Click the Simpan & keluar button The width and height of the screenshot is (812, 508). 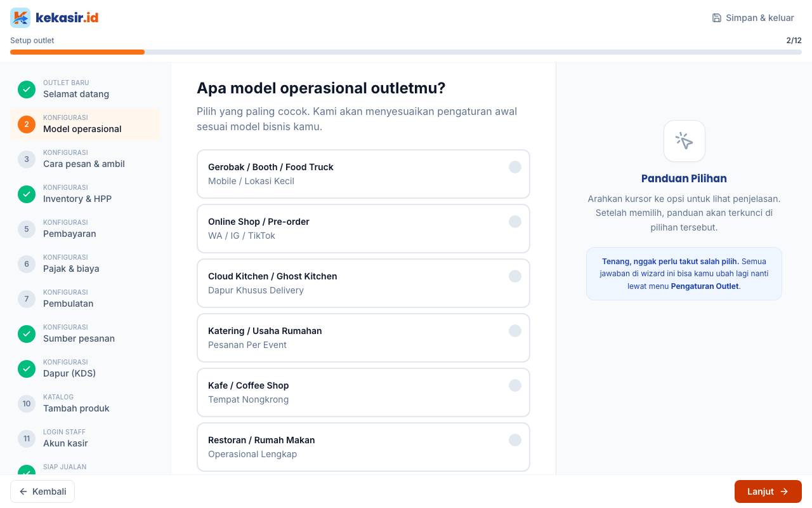click(x=753, y=18)
